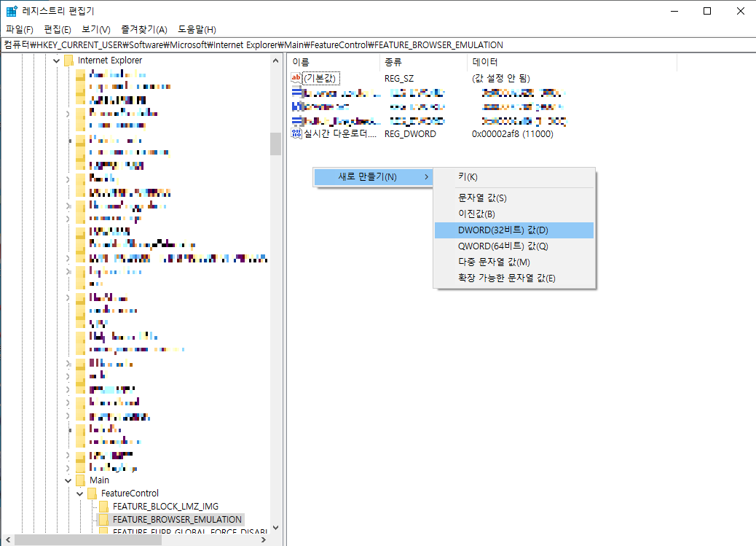Select the FEATURE_BROWSER_EMULATION key
This screenshot has height=546, width=756.
pos(177,520)
